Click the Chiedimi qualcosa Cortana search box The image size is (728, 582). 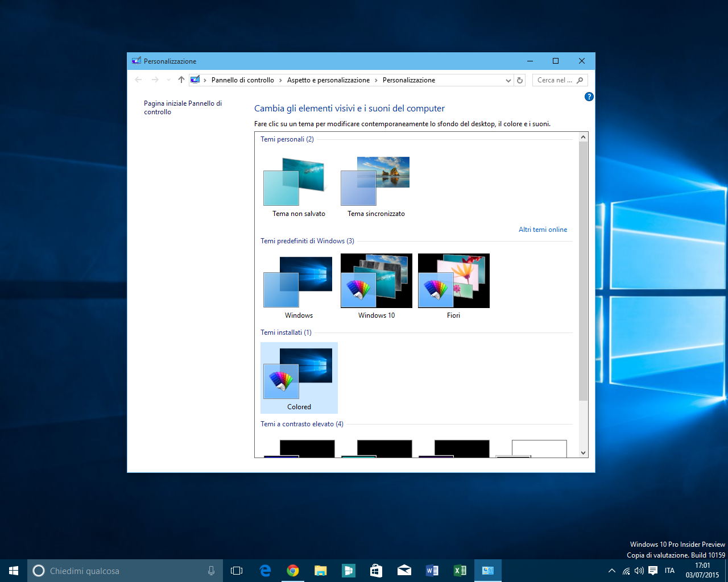tap(125, 571)
